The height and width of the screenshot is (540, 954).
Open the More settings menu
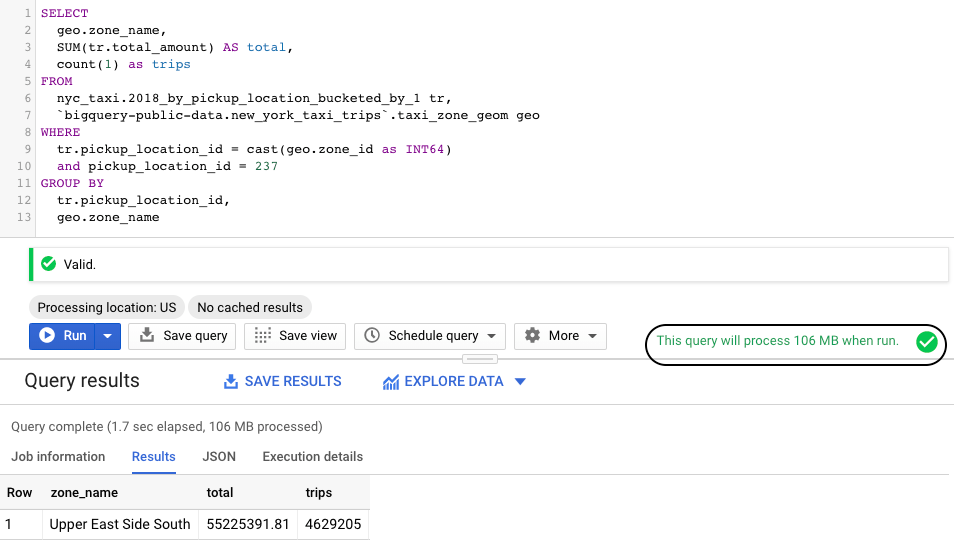click(x=560, y=336)
